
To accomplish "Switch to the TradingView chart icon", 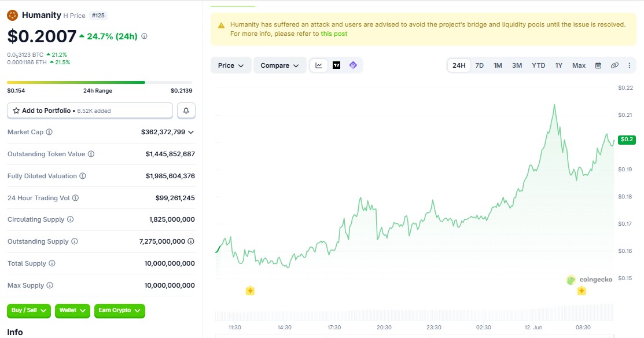I will pyautogui.click(x=336, y=65).
